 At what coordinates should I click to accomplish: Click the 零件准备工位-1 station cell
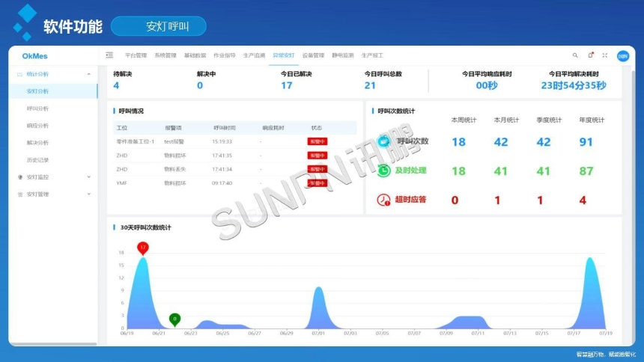coord(135,141)
